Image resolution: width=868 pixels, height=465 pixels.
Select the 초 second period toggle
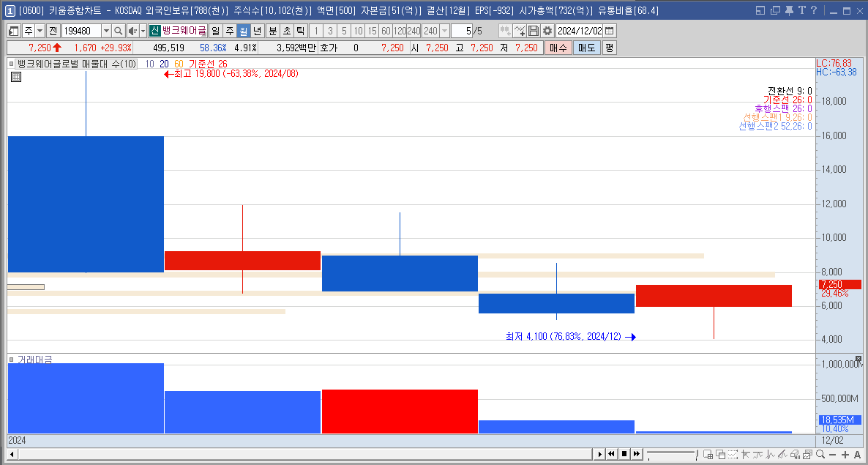[x=286, y=31]
